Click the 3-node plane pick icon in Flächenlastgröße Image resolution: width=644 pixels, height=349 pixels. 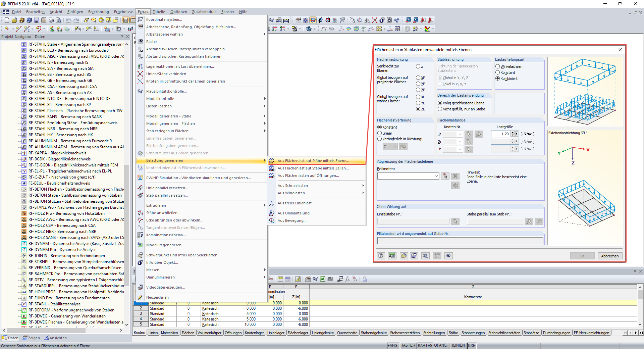click(479, 134)
